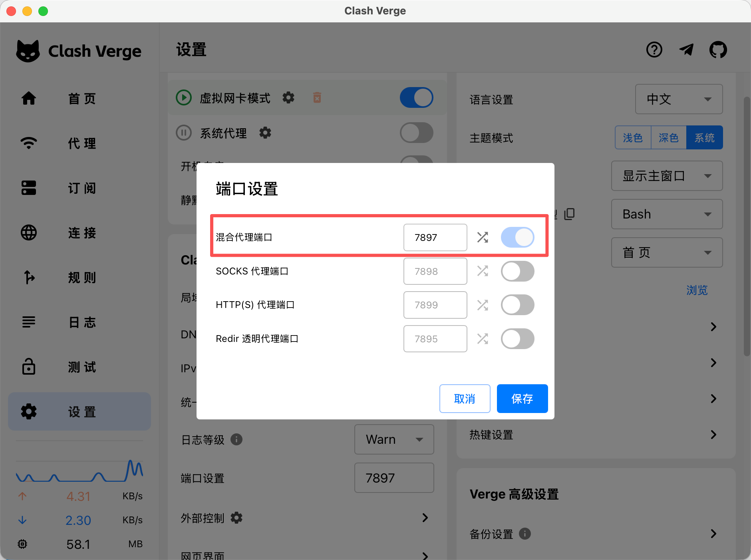This screenshot has width=751, height=560.
Task: Toggle the mixed proxy port switch
Action: pos(517,237)
